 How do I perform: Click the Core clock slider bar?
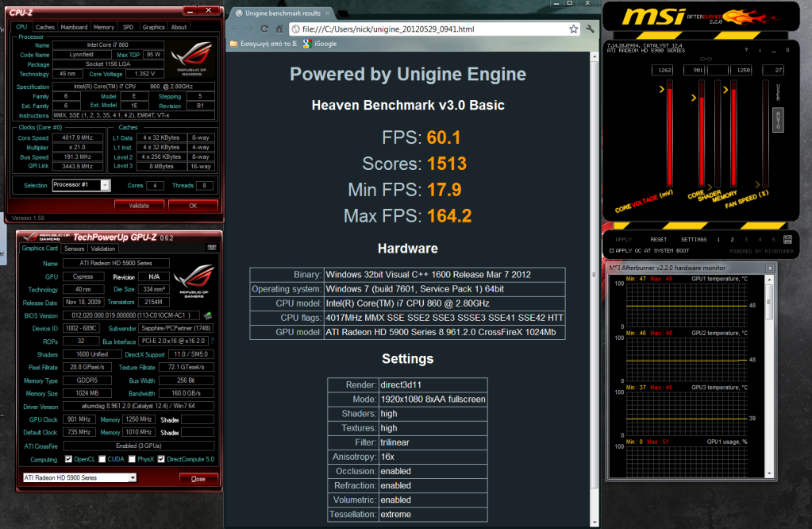[702, 133]
